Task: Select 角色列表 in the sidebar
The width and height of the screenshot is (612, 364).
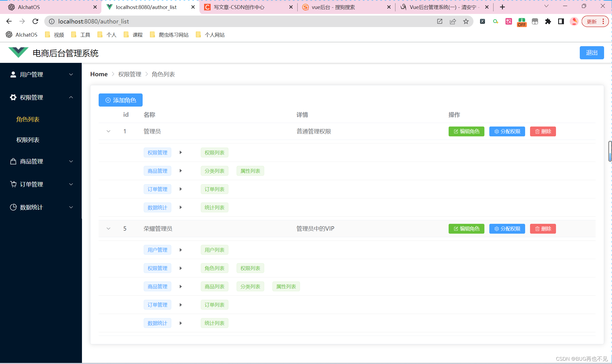Action: pyautogui.click(x=28, y=119)
